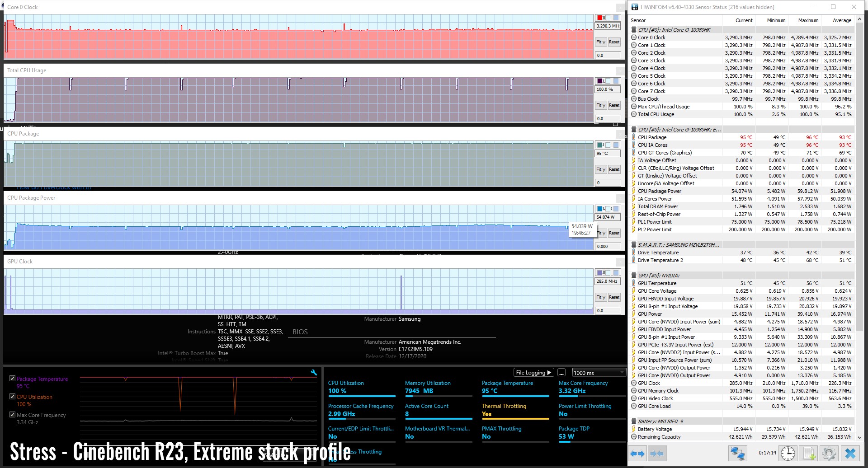Collapse the GPU [#0]: NVIDIA sensor group
Screen dimensions: 868x468
coord(658,276)
